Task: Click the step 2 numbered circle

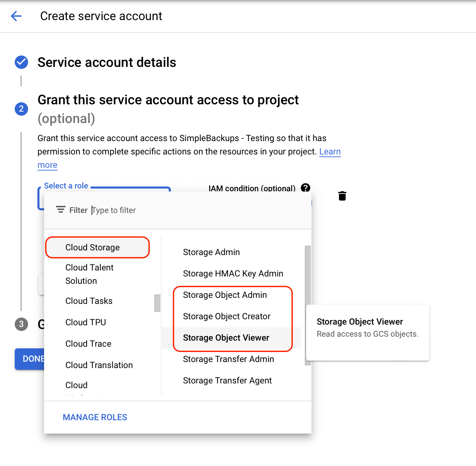Action: coord(21,109)
